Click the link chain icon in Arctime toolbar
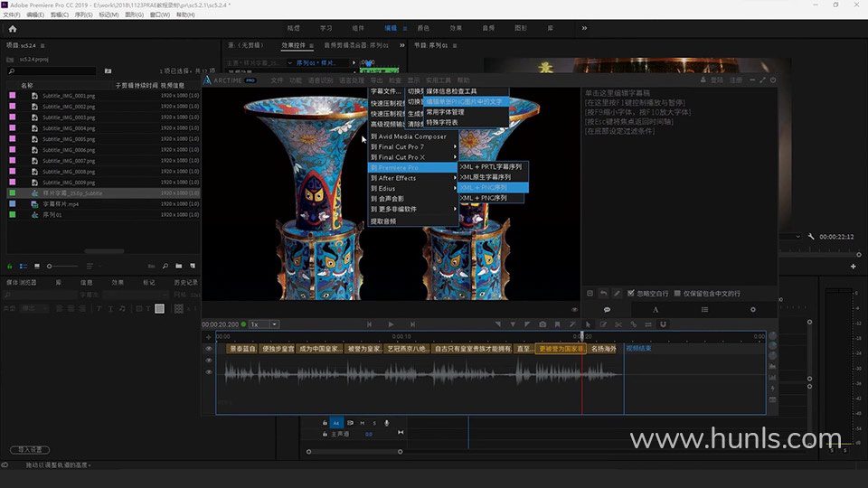The height and width of the screenshot is (488, 868). tap(632, 324)
